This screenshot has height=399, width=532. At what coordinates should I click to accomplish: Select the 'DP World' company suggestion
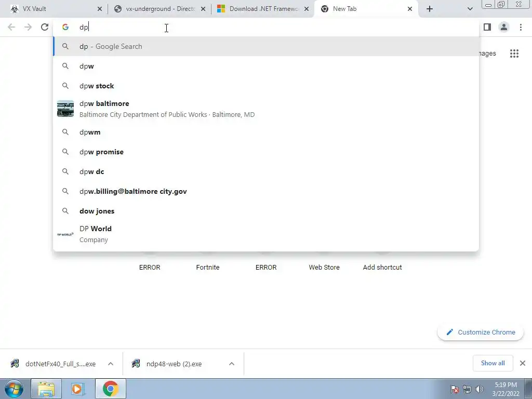coord(266,234)
